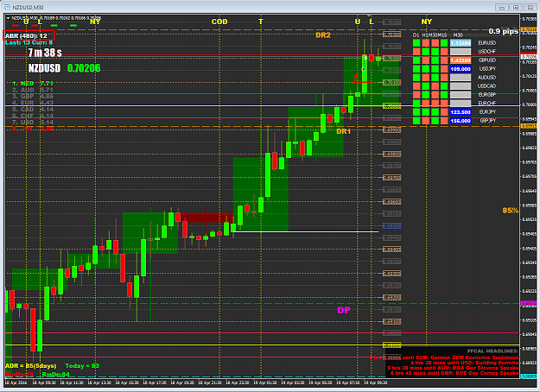Click the '0.9 pips' spread label

click(x=503, y=31)
